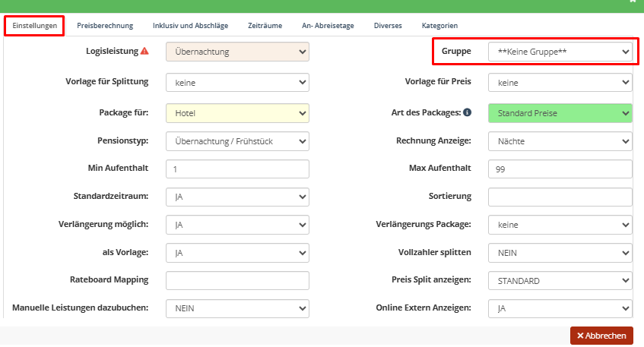Open the Logisleistung dropdown showing Übernachtung

point(237,52)
